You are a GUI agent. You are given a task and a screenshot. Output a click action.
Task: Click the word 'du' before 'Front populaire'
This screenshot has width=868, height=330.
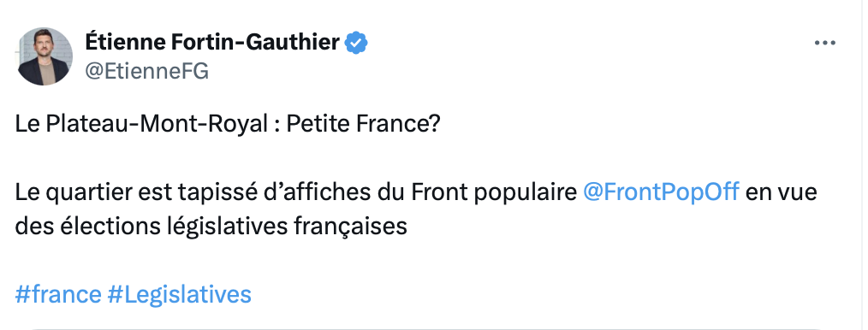click(390, 192)
